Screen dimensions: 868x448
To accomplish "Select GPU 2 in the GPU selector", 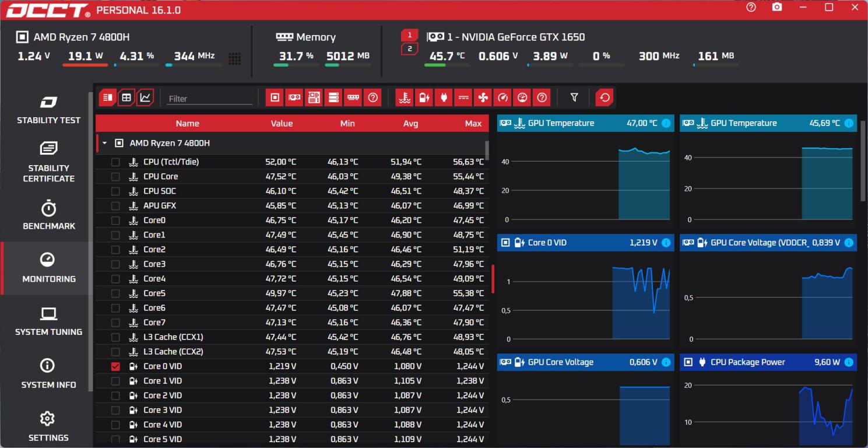I will [x=409, y=49].
